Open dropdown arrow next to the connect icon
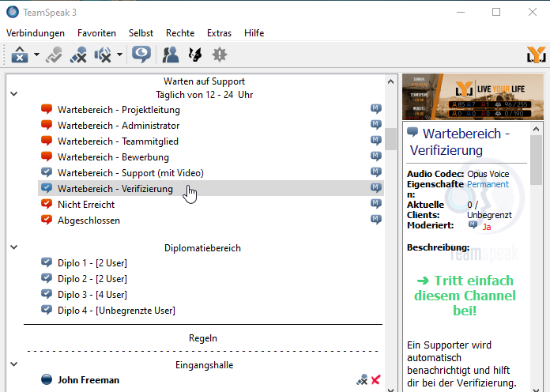This screenshot has height=392, width=550. point(36,55)
